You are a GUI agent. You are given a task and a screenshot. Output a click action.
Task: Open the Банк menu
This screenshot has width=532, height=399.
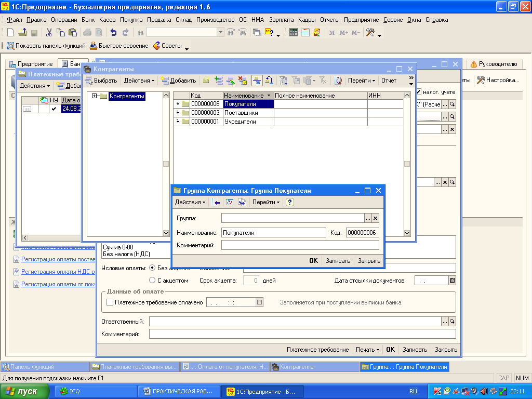click(x=88, y=20)
